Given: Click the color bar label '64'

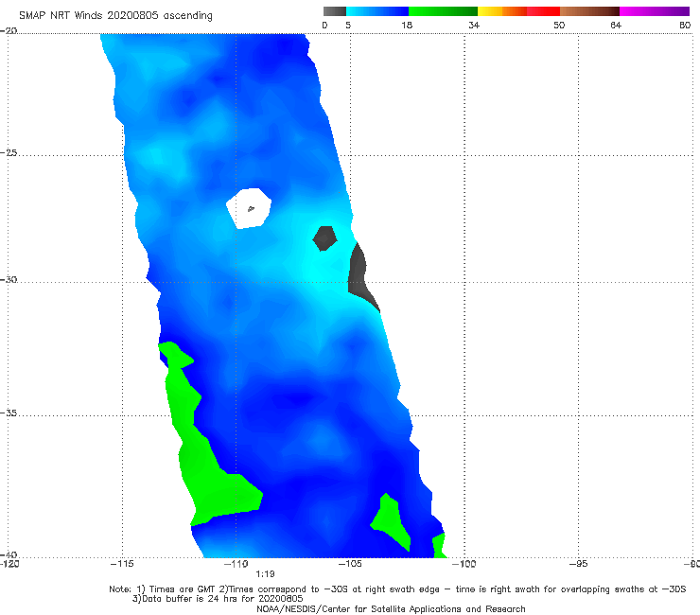Looking at the screenshot, I should coord(616,26).
